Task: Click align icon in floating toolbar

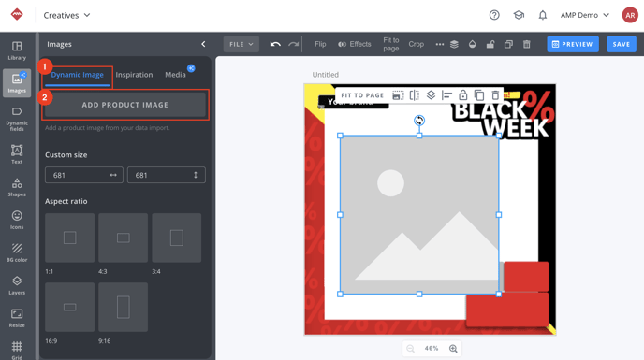Action: pyautogui.click(x=446, y=95)
